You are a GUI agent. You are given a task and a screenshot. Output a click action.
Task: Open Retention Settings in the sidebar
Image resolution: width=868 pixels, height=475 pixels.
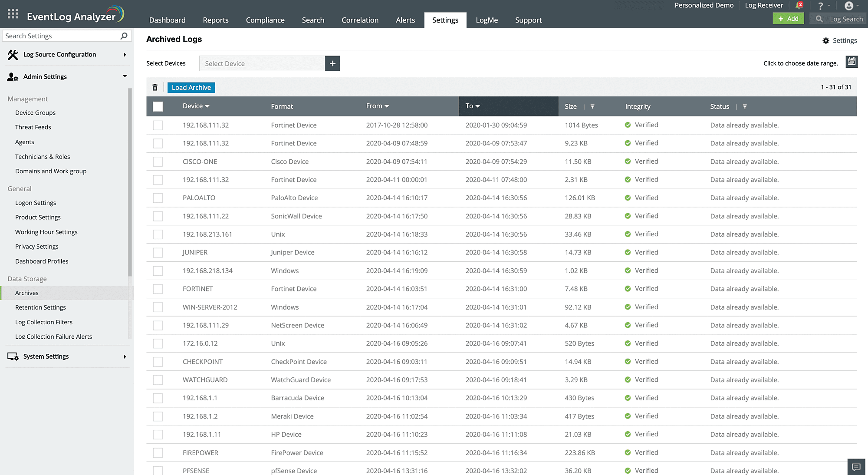point(40,307)
